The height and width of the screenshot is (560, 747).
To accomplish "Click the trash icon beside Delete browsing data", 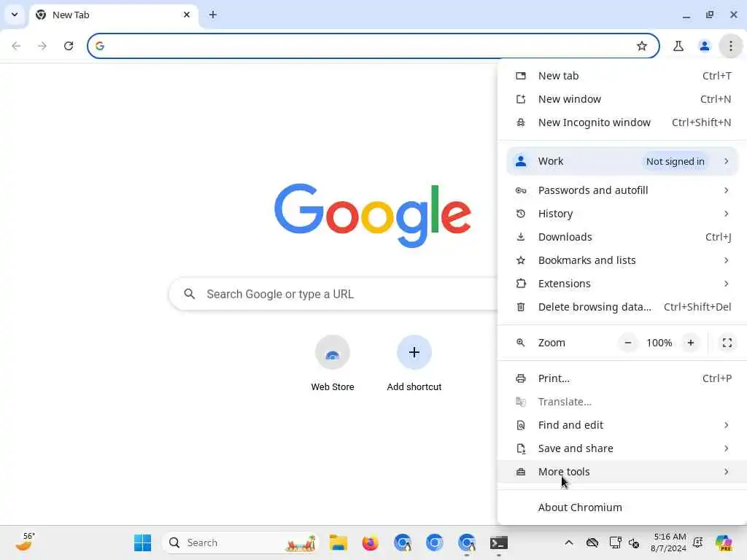I will (x=521, y=307).
